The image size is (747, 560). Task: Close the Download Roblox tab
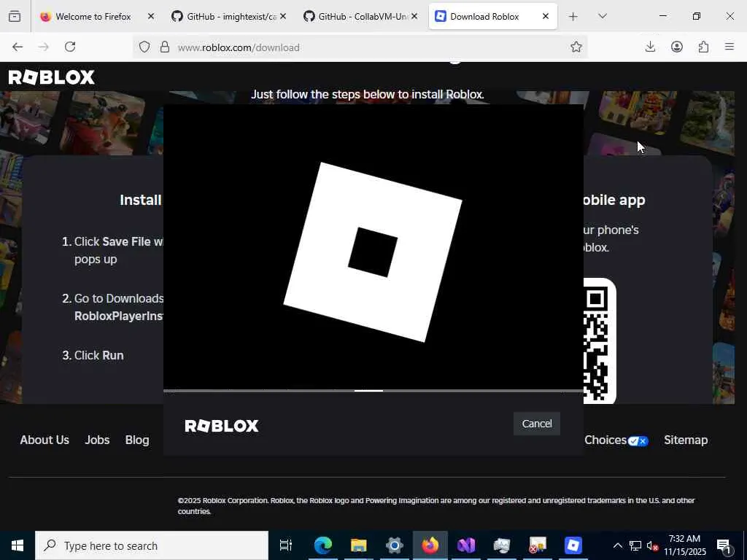(546, 16)
